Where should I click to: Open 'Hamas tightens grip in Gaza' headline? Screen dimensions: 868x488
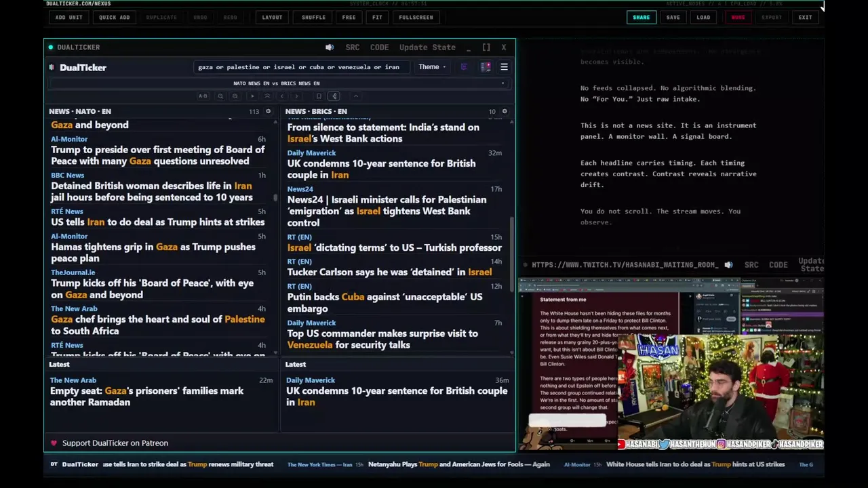coord(153,253)
